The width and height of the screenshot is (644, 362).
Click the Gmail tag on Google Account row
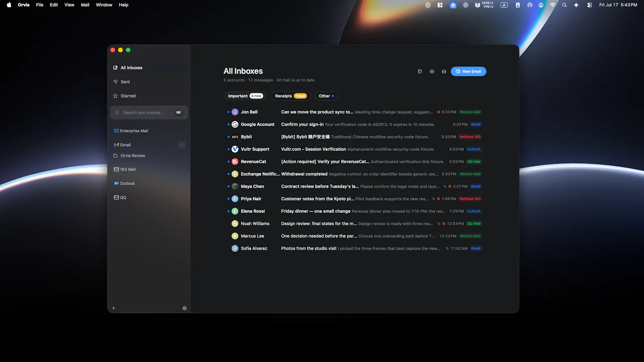476,125
